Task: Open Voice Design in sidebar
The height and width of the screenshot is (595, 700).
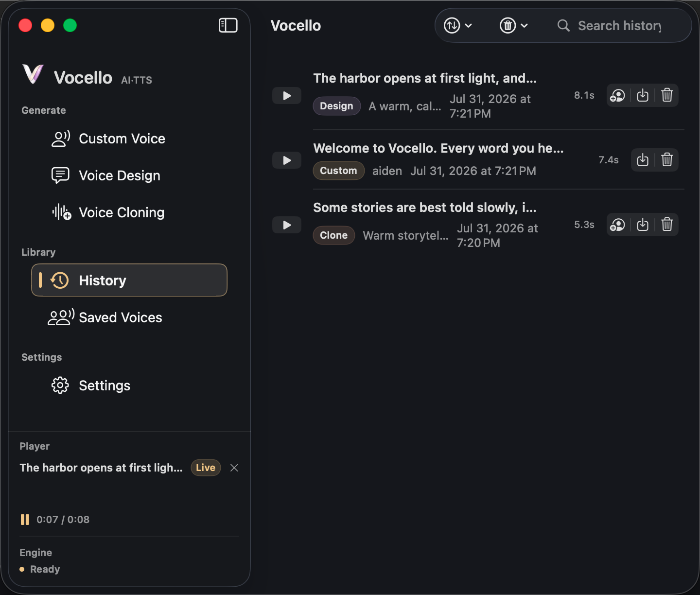Action: (129, 175)
